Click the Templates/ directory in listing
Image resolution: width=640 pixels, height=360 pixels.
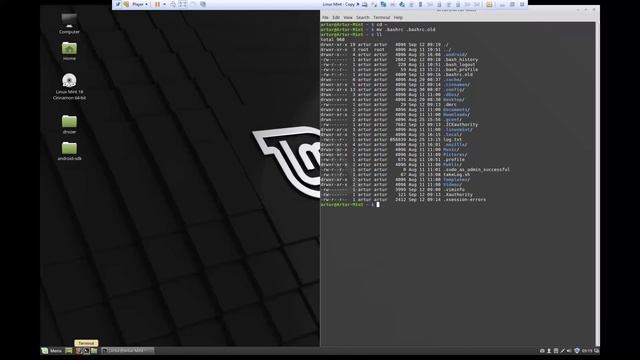(x=456, y=180)
